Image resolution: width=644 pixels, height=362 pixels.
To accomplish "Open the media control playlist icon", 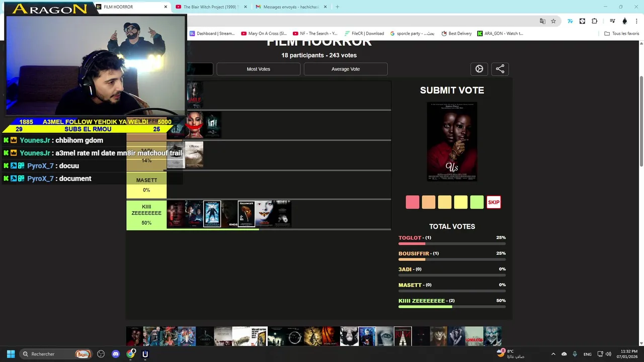I will (x=612, y=21).
